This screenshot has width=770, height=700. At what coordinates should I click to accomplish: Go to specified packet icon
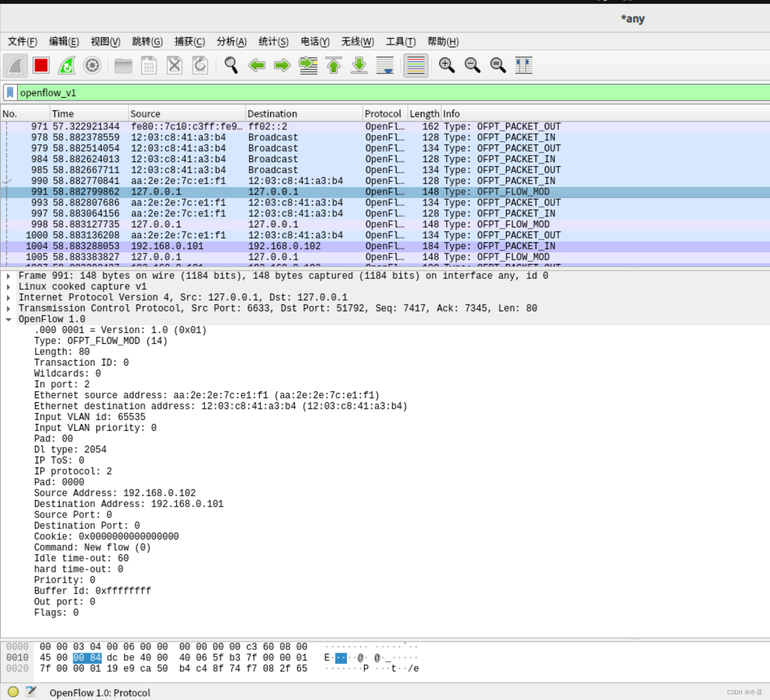click(308, 65)
